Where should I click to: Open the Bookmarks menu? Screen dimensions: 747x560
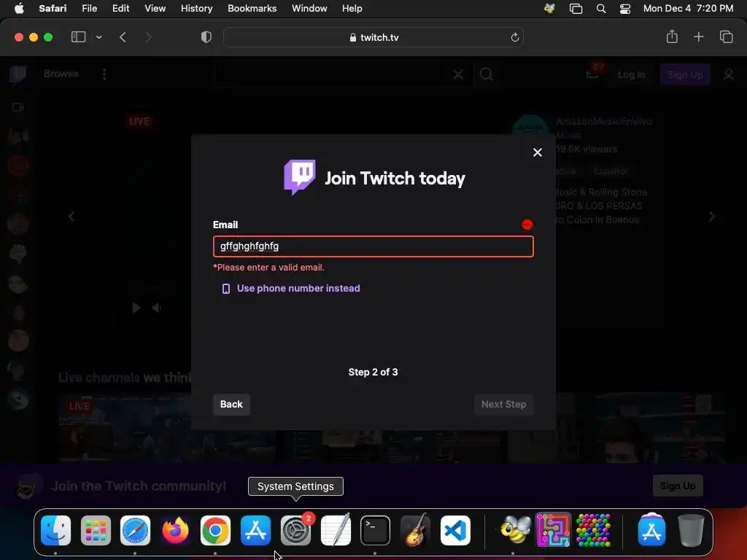252,9
